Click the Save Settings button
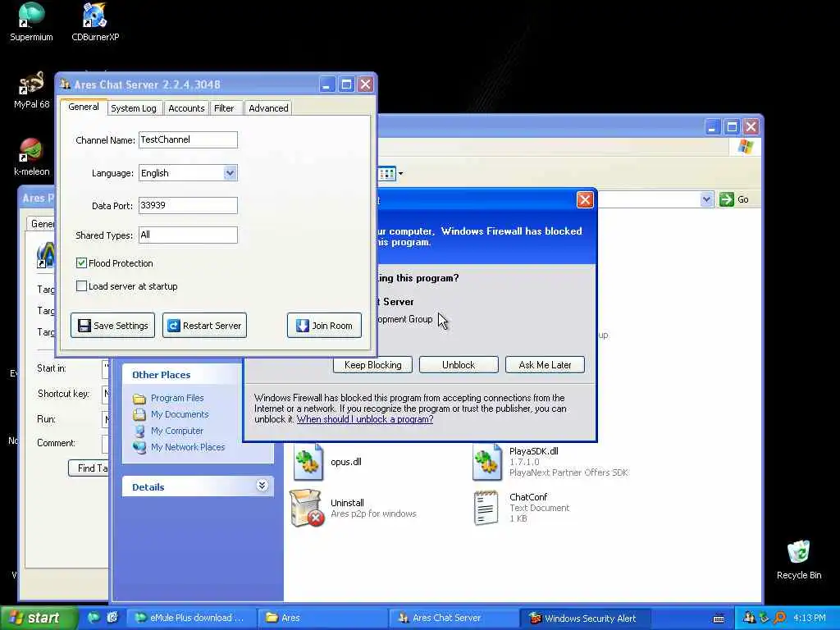840x630 pixels. pyautogui.click(x=112, y=325)
